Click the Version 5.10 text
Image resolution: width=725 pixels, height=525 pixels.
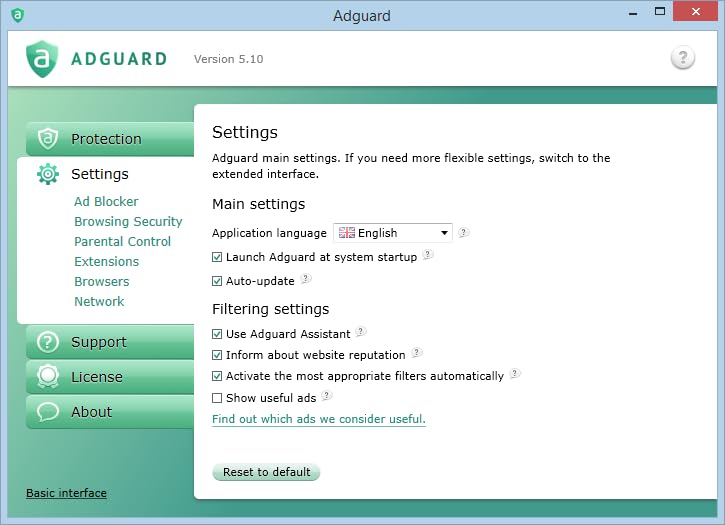coord(228,59)
